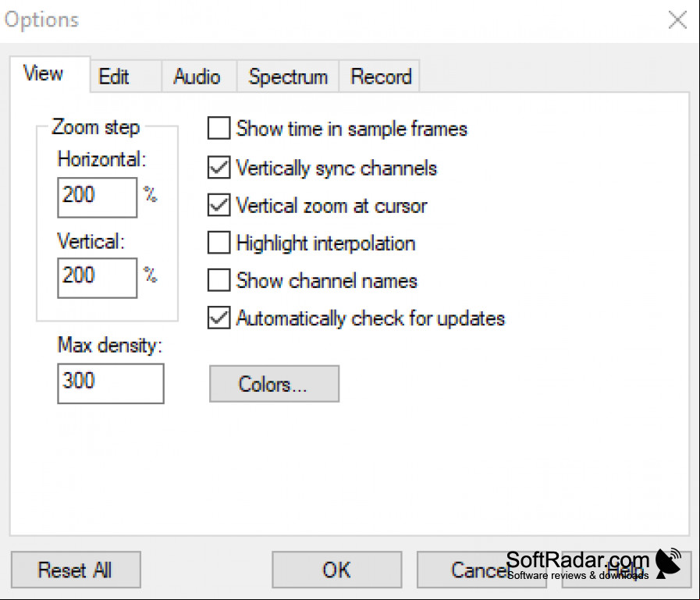Viewport: 700px width, 600px height.
Task: Click the Cancel button
Action: pyautogui.click(x=481, y=570)
